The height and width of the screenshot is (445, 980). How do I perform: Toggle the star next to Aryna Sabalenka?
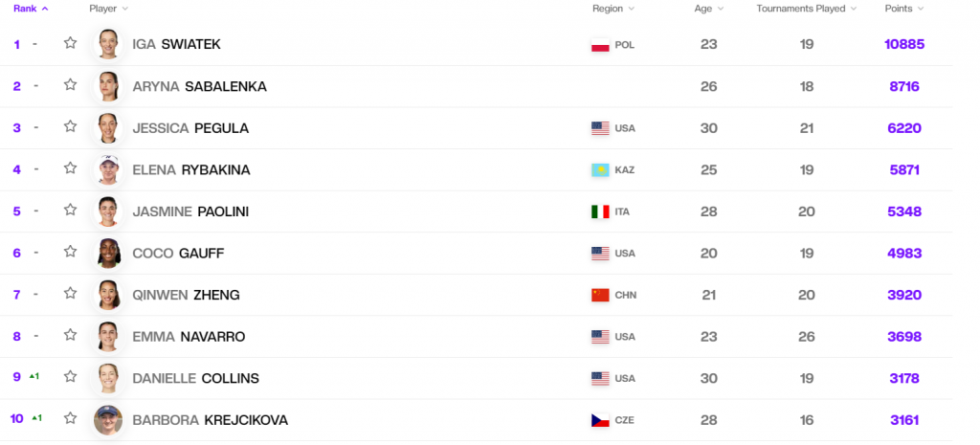pos(70,85)
